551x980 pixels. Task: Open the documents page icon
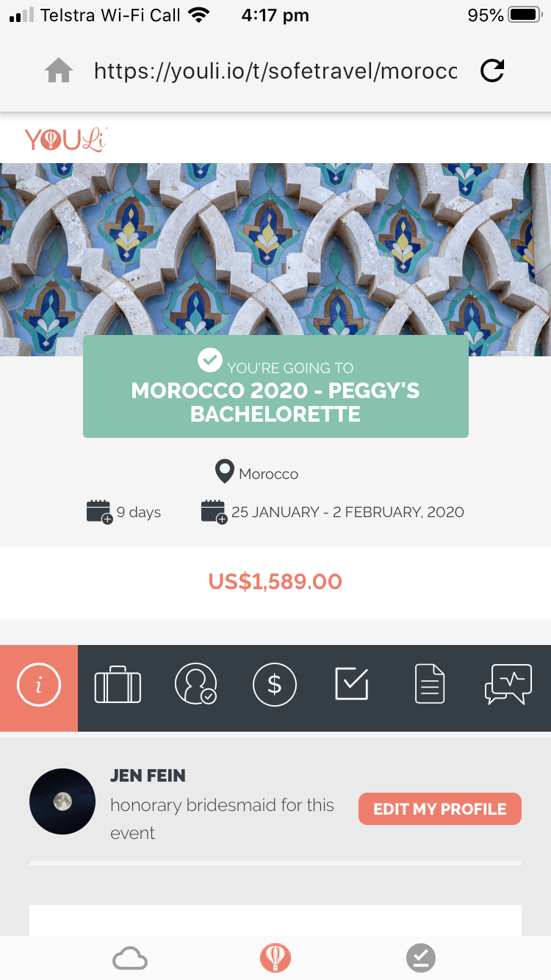[430, 684]
